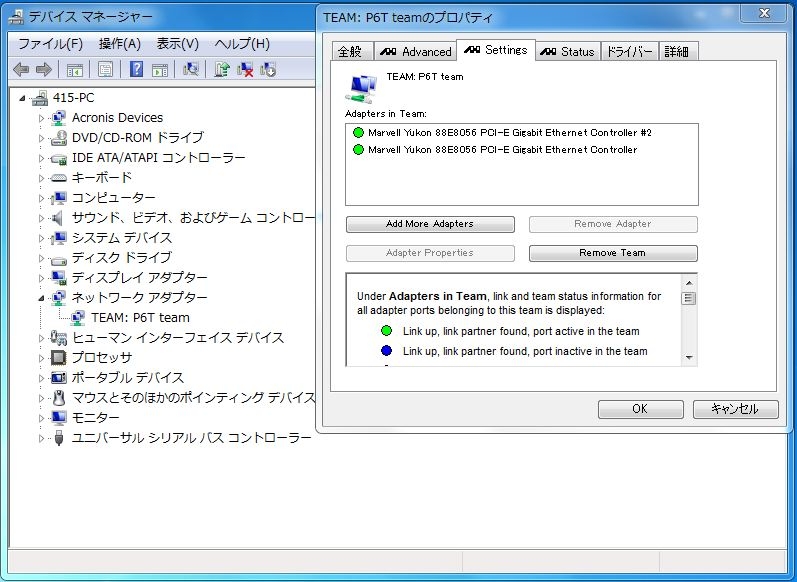Screen dimensions: 797x582
Task: Expand the キーボード node
Action: click(x=42, y=178)
